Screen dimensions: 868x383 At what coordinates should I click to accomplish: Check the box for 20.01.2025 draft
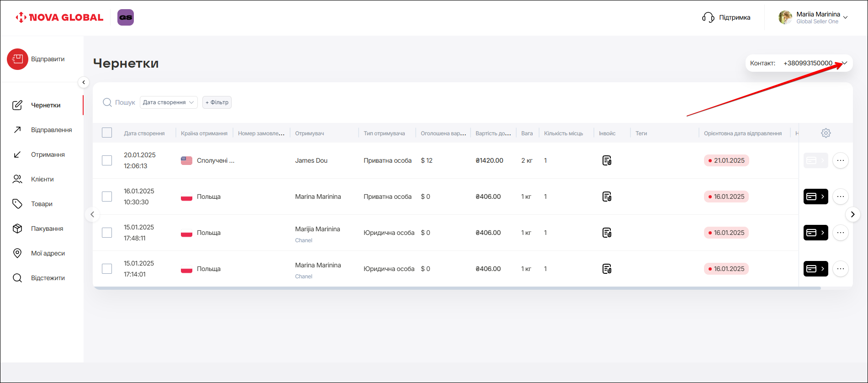click(107, 160)
